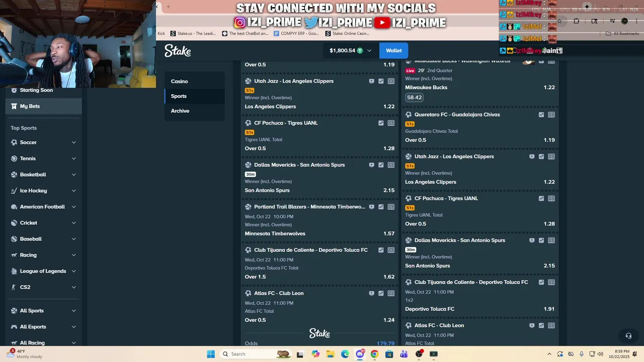Open the Kick bookmark
The height and width of the screenshot is (362, 644).
[162, 34]
